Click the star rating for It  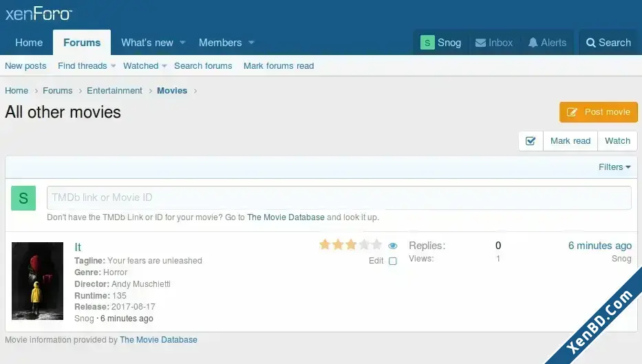350,245
